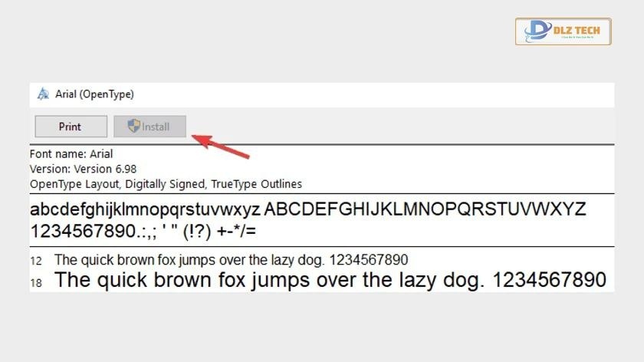Screen dimensions: 644x362
Task: Click the Font name: Arial line
Action: tap(71, 154)
